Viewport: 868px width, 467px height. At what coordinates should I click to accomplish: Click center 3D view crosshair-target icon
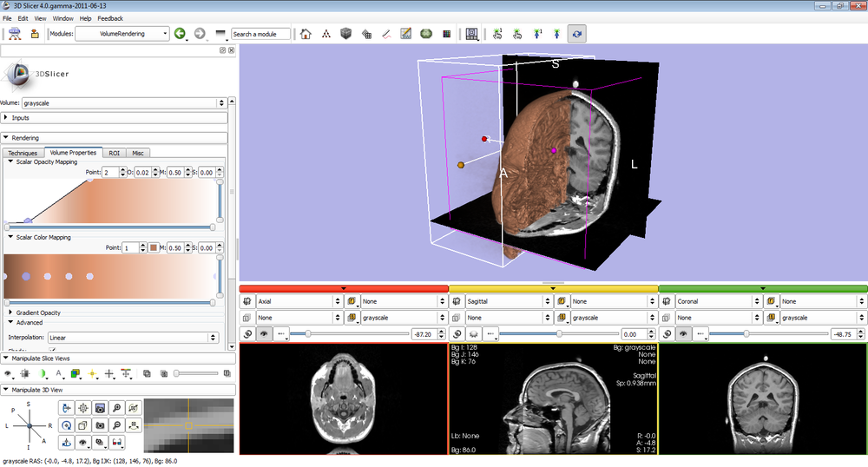pos(83,408)
